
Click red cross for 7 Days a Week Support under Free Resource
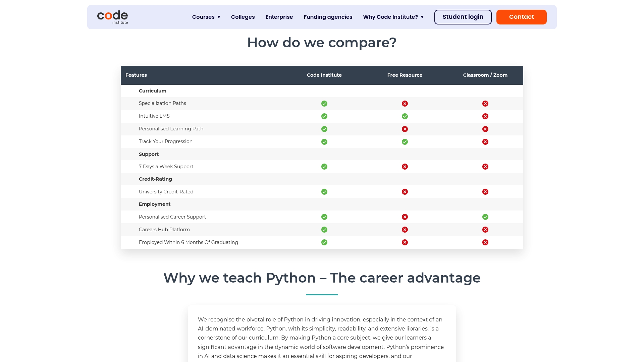coord(405,167)
